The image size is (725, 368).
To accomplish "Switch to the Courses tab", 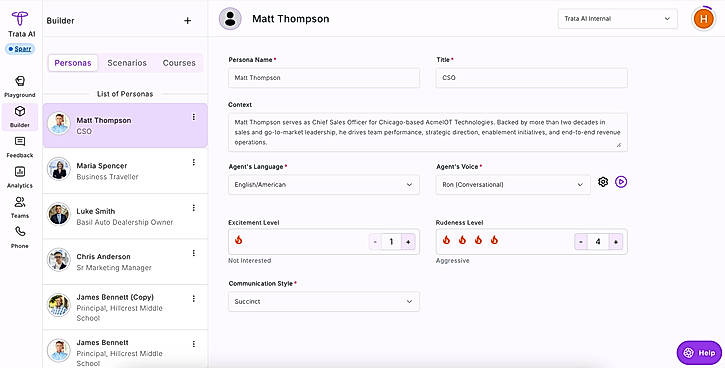I will point(179,63).
